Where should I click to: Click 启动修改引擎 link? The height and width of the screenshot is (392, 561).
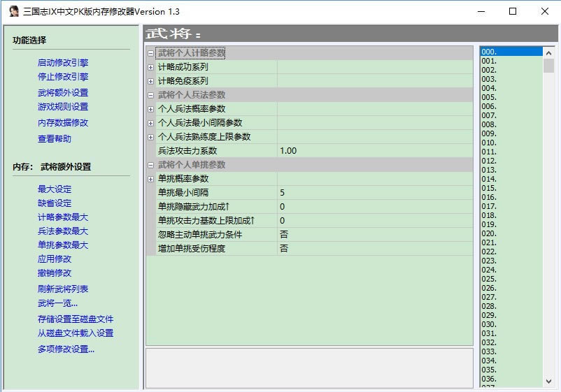pos(63,63)
